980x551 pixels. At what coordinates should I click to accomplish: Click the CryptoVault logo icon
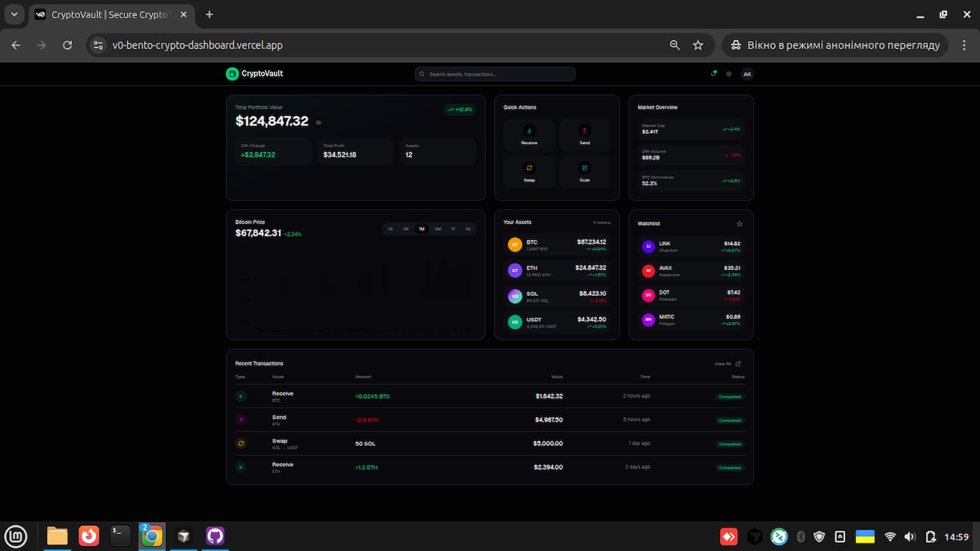click(232, 74)
